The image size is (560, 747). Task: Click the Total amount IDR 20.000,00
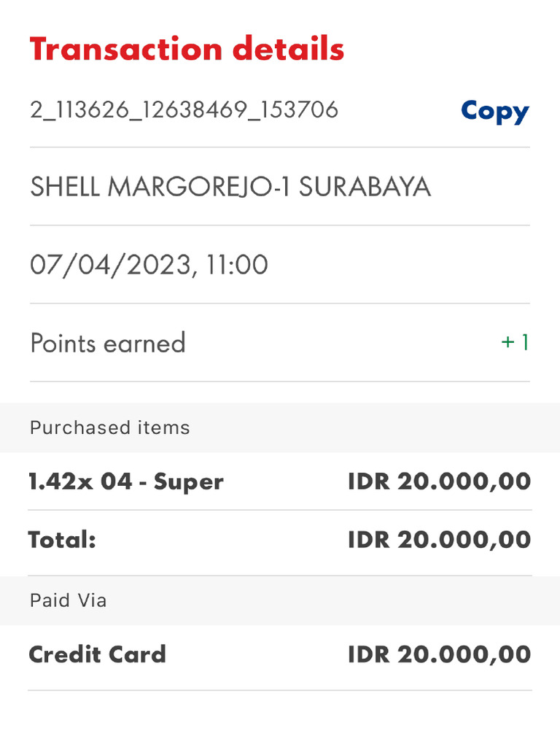click(x=439, y=540)
